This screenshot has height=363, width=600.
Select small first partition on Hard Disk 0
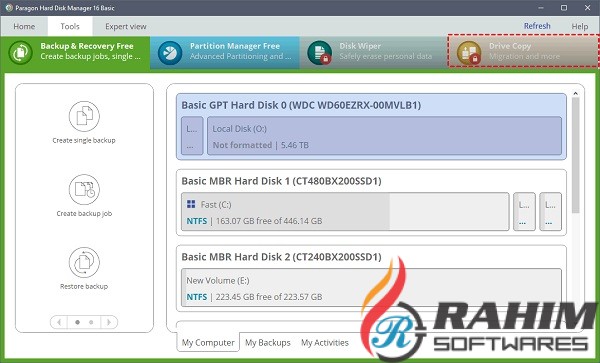(192, 136)
